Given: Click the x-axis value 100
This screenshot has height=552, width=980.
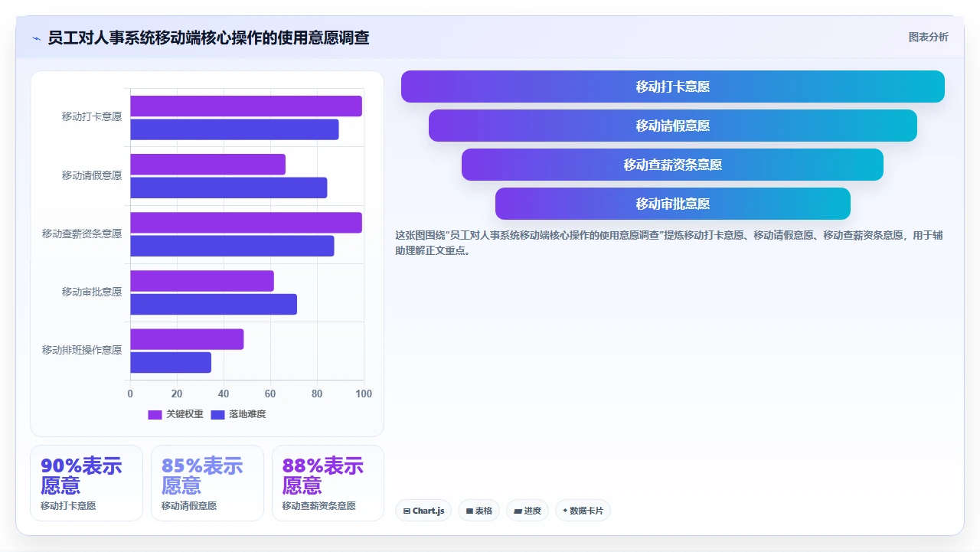Looking at the screenshot, I should [x=364, y=394].
